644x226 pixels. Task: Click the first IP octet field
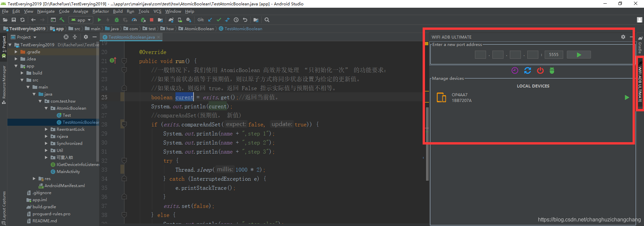click(x=480, y=55)
